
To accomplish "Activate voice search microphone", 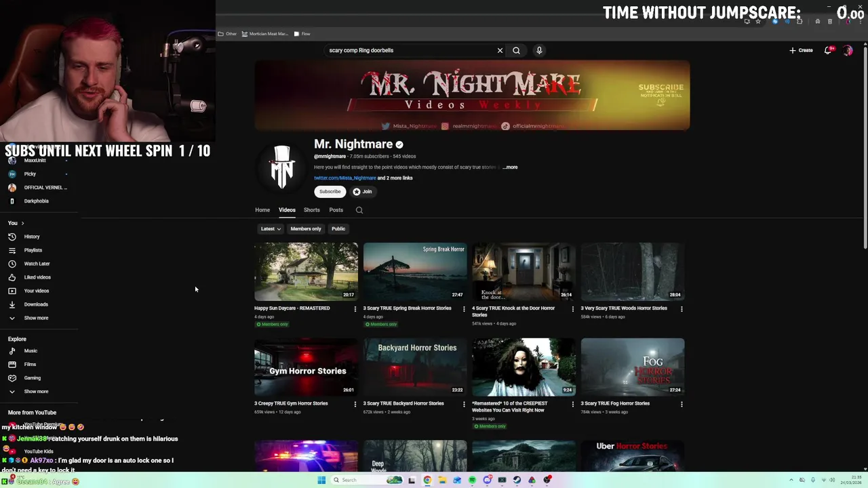I will (x=539, y=50).
